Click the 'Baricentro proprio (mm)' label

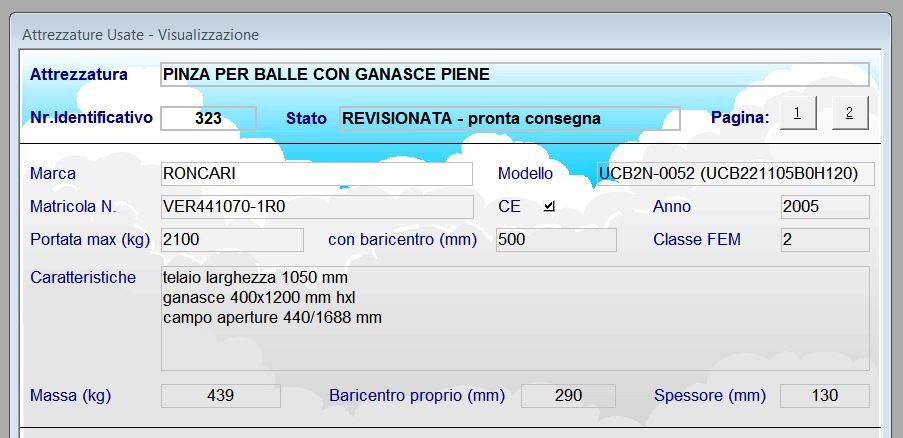[417, 396]
